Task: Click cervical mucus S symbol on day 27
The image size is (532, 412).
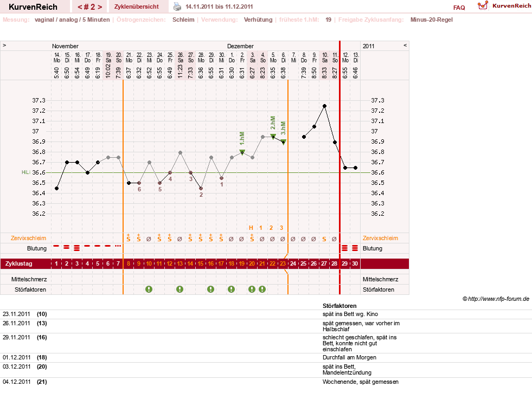Action: (x=324, y=239)
